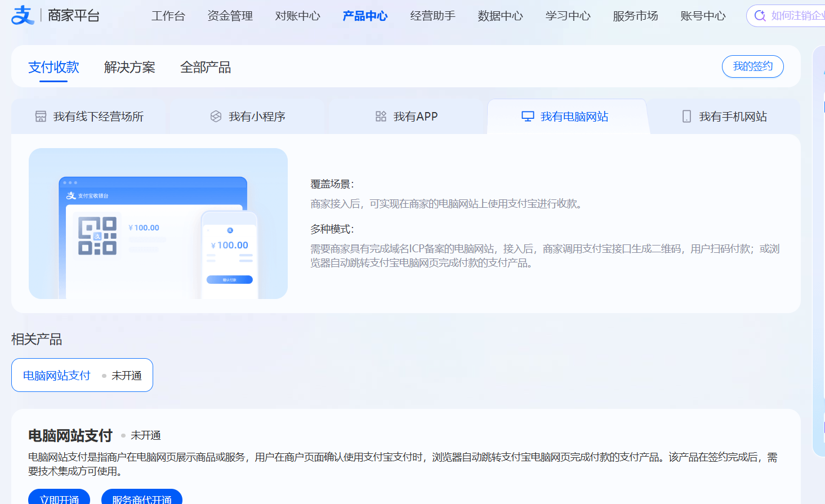Click the search magnifier icon in top bar

click(x=760, y=16)
